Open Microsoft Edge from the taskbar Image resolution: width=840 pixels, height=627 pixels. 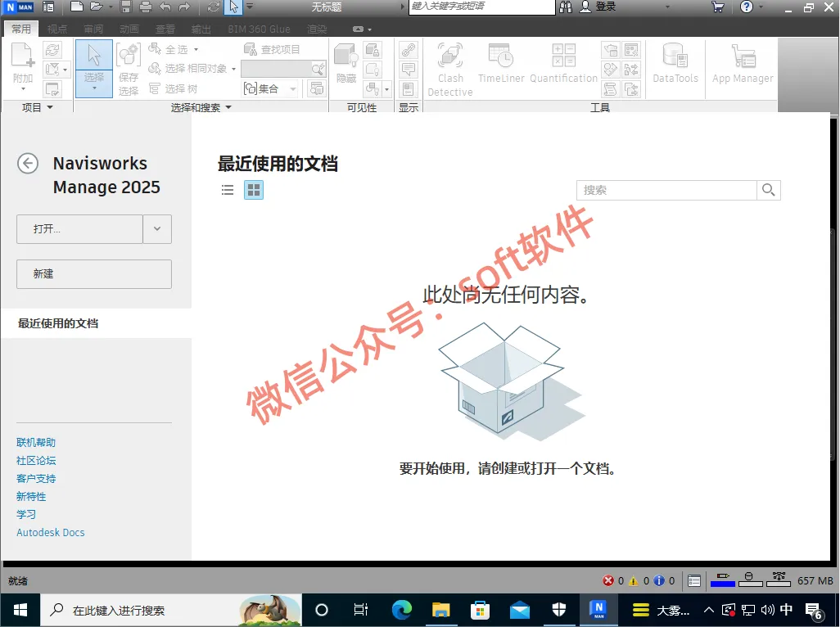[402, 610]
